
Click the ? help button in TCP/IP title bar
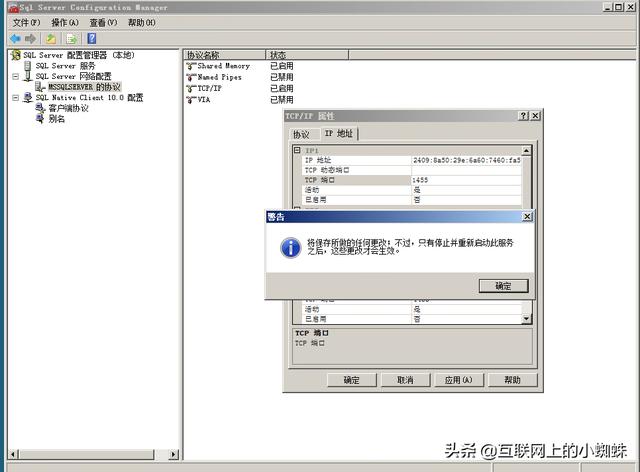pos(523,116)
